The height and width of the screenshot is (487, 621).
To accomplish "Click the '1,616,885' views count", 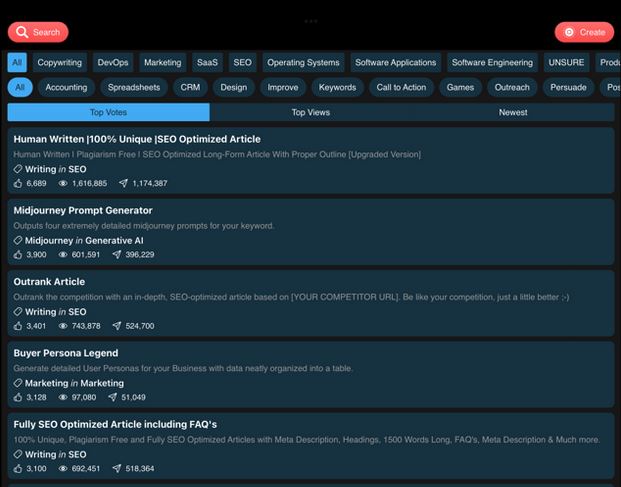I will click(90, 183).
